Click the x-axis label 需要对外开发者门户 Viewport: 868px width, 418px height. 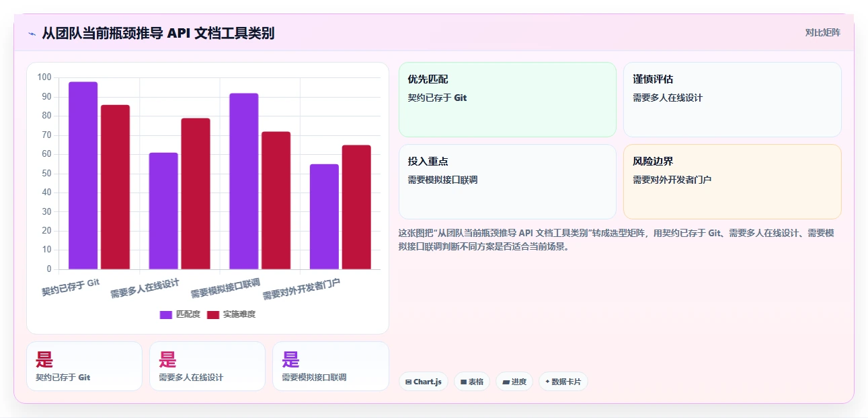pos(301,290)
